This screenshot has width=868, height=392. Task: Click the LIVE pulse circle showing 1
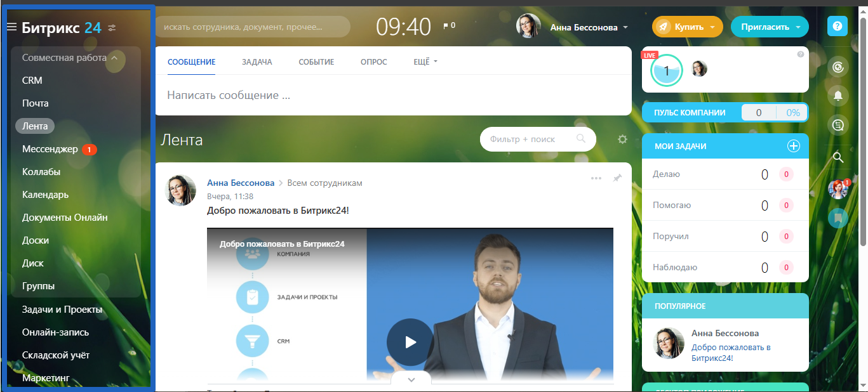(x=666, y=70)
